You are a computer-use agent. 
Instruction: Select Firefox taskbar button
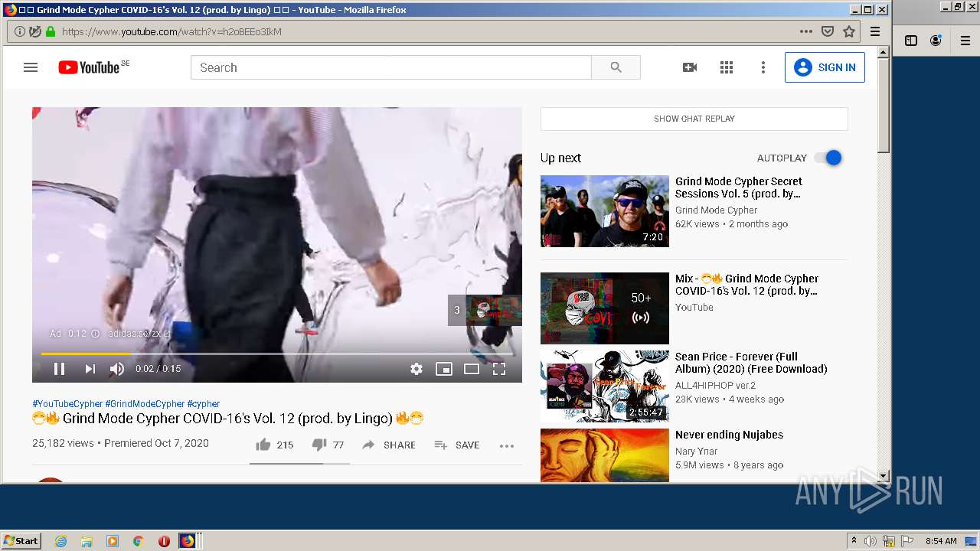pyautogui.click(x=188, y=541)
